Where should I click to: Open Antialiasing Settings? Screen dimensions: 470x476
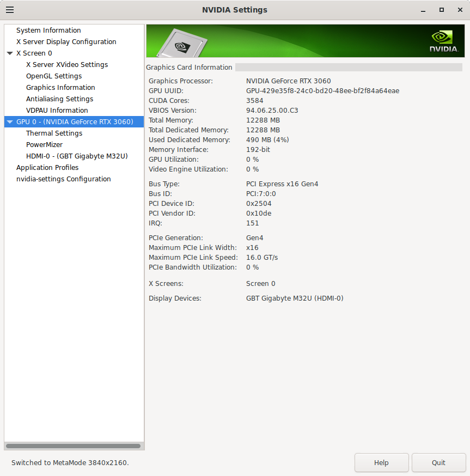pos(60,99)
